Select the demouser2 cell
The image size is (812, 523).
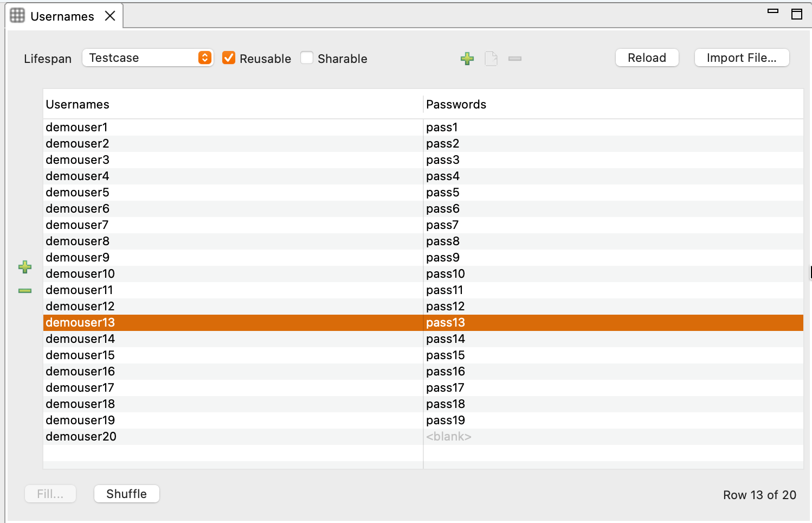tap(233, 144)
